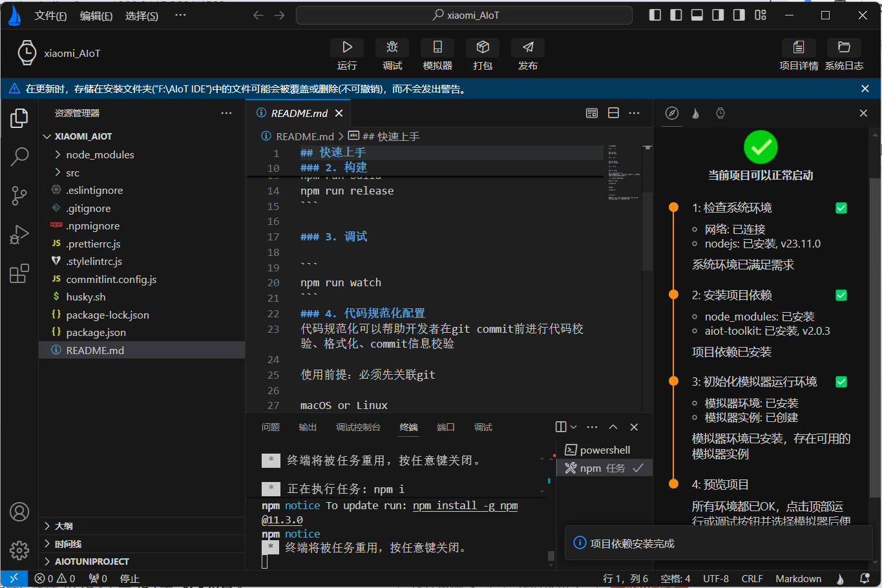Click 检查系统环境 green checkbox
The image size is (882, 588).
[x=841, y=208]
